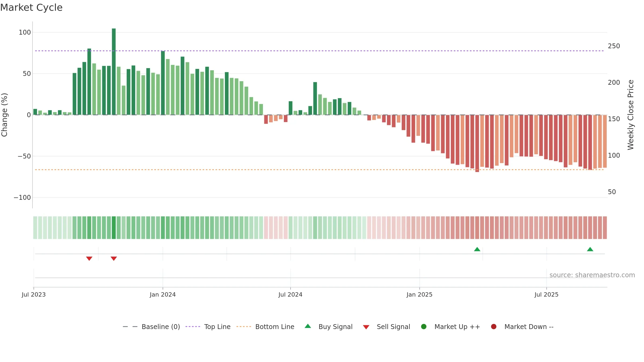Click the green Market Up circle in legend
This screenshot has height=362, width=644.
pyautogui.click(x=424, y=327)
